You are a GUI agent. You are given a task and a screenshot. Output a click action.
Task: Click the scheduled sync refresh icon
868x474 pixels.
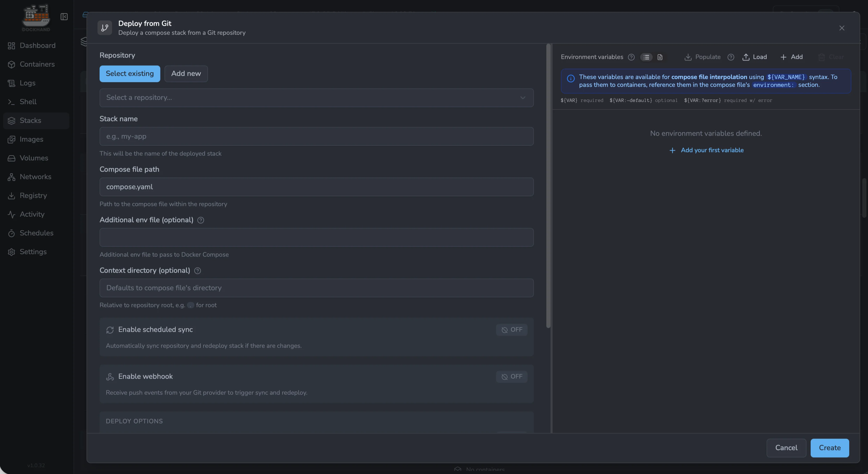click(110, 330)
